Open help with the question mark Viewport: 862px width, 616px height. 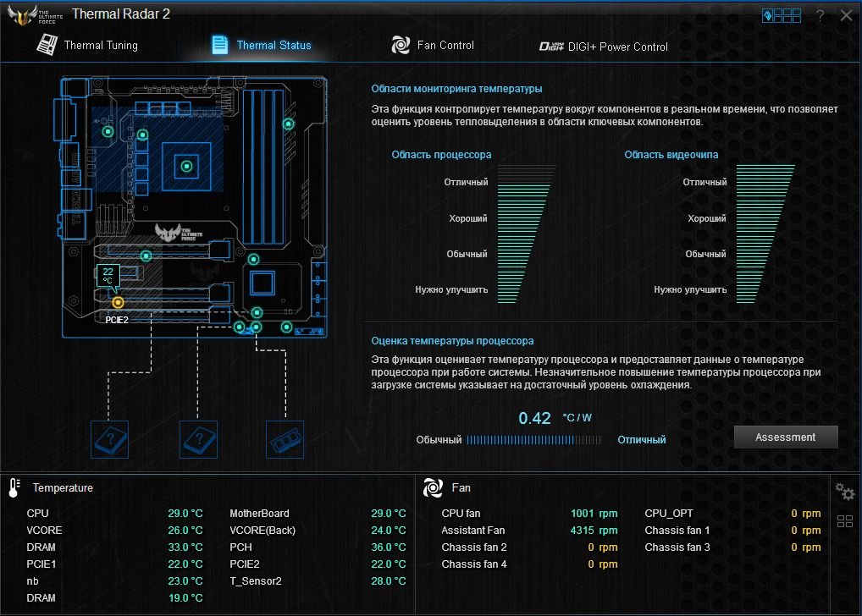[x=820, y=15]
